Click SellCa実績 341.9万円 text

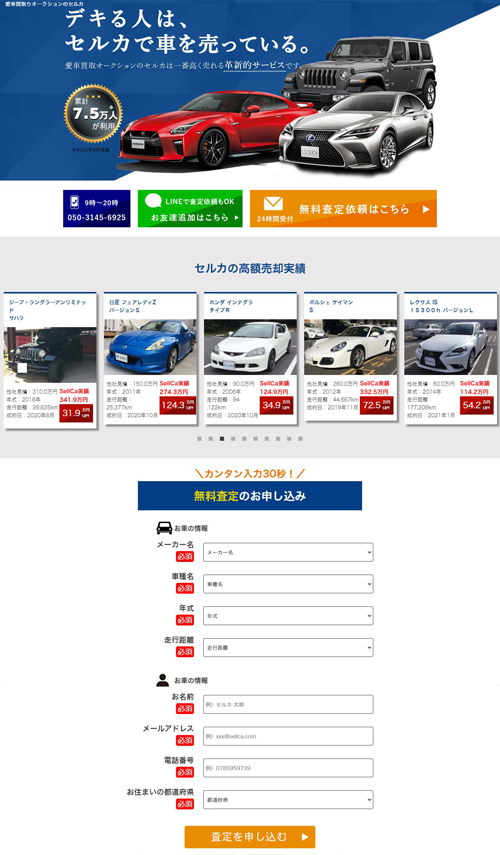pyautogui.click(x=74, y=395)
